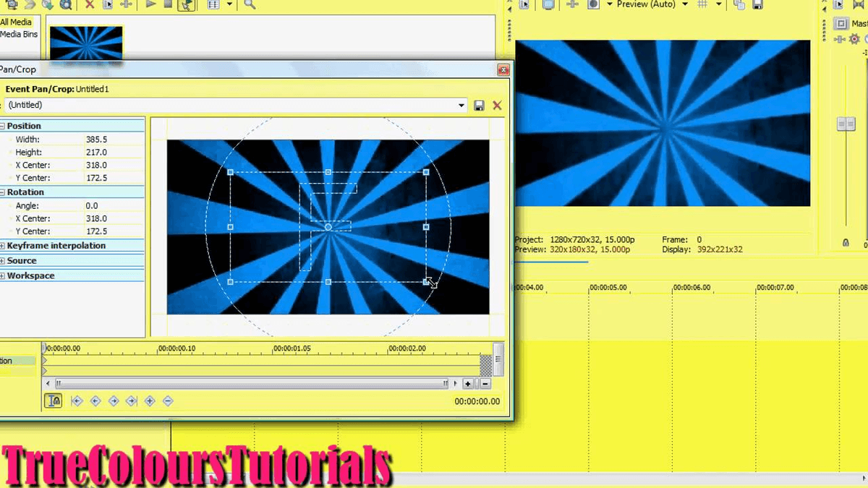The height and width of the screenshot is (488, 868).
Task: Jump to last keyframe
Action: point(131,401)
